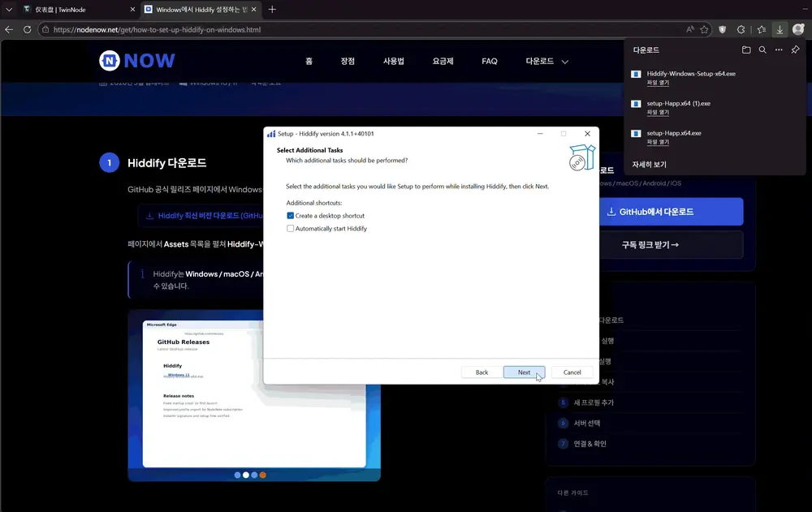Viewport: 812px width, 512px height.
Task: Select 연결 & 확인 step in sidebar
Action: coord(590,444)
